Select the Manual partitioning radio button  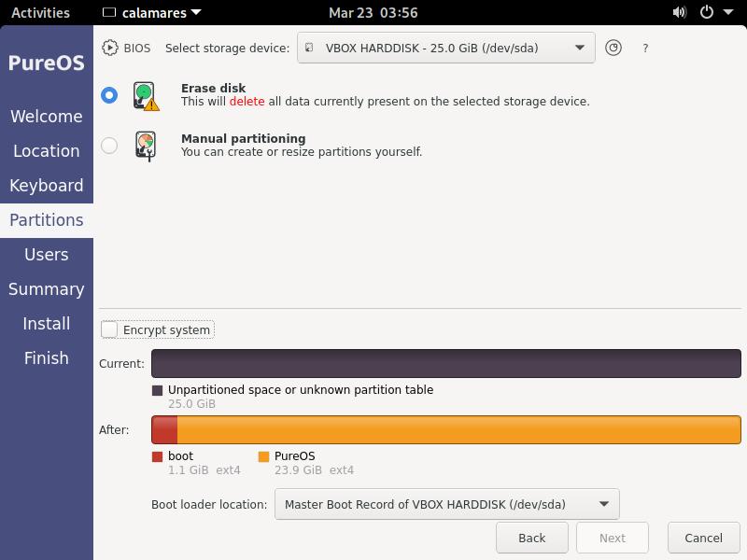[109, 146]
